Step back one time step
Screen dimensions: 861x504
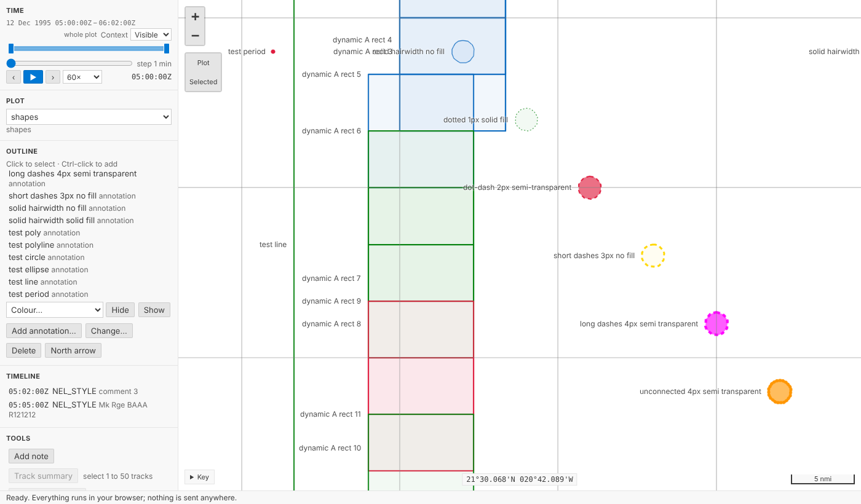tap(14, 77)
